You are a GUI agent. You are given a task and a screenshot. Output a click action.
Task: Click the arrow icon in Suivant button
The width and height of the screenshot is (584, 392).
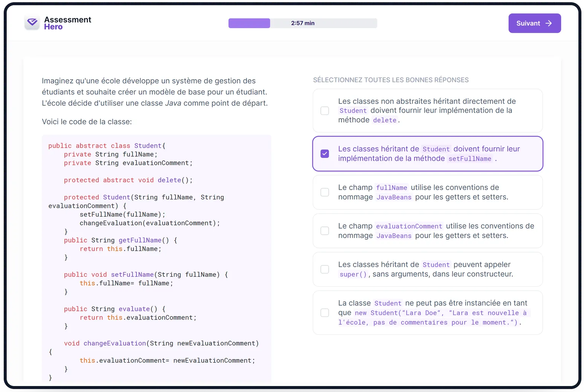(548, 23)
